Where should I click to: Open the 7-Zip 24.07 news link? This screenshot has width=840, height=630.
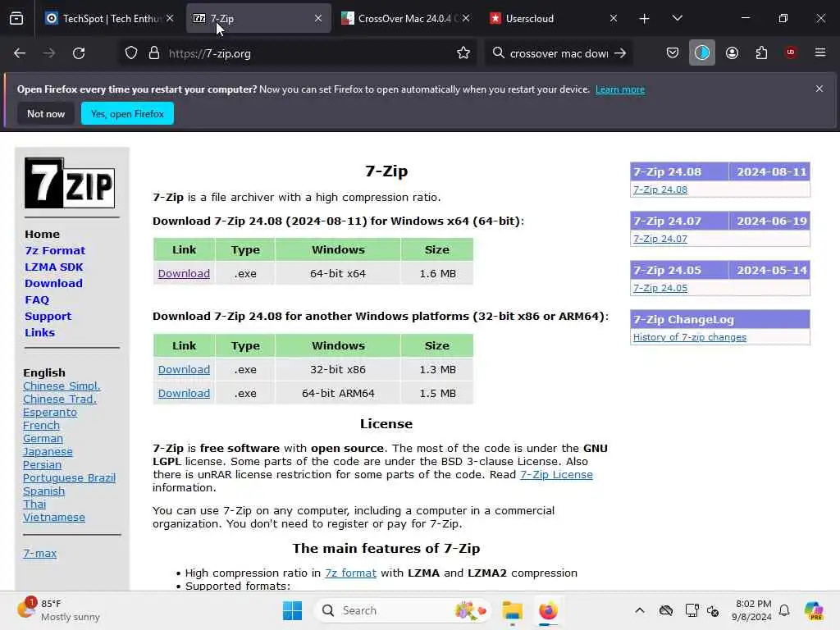(x=660, y=239)
